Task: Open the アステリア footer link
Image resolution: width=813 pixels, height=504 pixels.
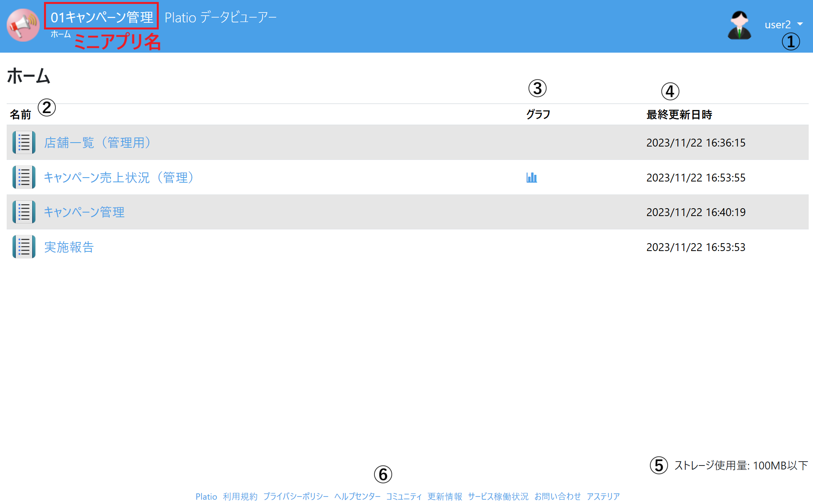Action: (x=603, y=497)
